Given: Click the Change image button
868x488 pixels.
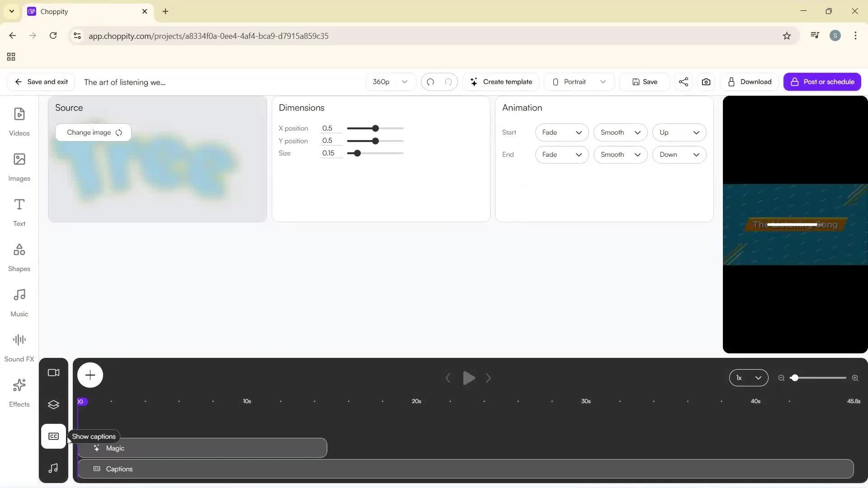Looking at the screenshot, I should point(94,132).
